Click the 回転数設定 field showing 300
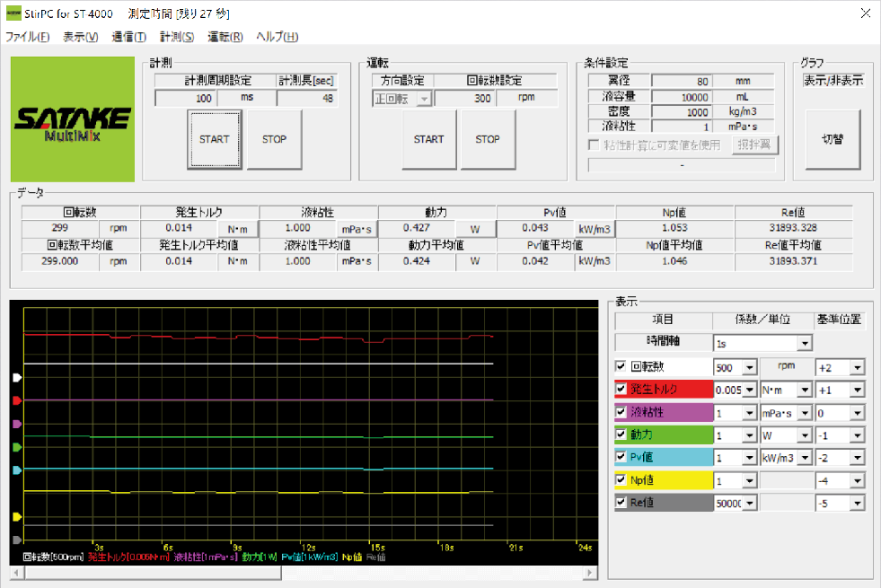This screenshot has height=588, width=881. [464, 98]
